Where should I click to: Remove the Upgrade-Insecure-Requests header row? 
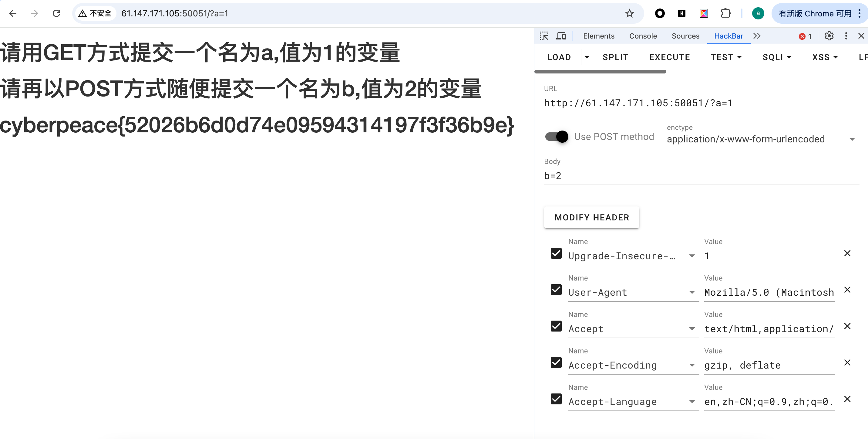click(x=848, y=253)
